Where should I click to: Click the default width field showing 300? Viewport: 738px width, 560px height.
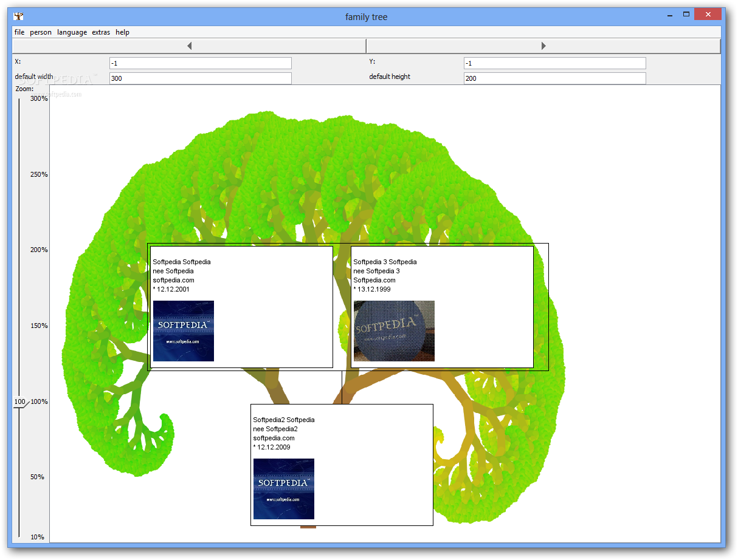pyautogui.click(x=201, y=78)
